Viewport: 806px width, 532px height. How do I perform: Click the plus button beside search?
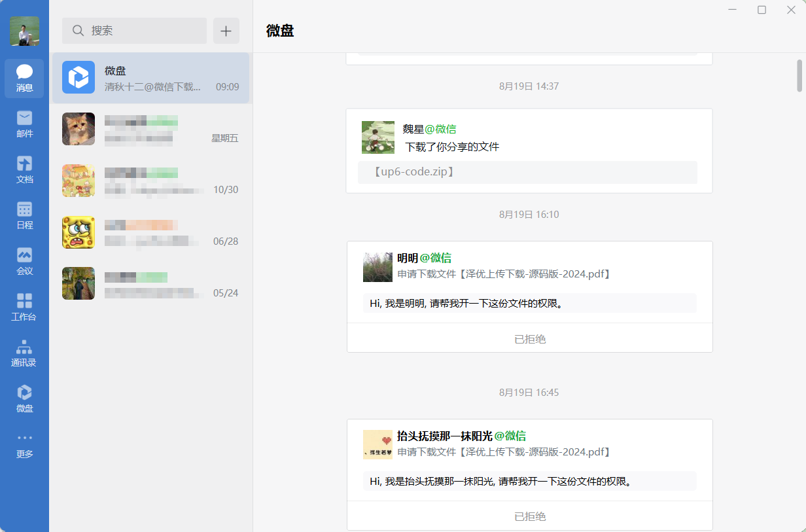tap(226, 31)
